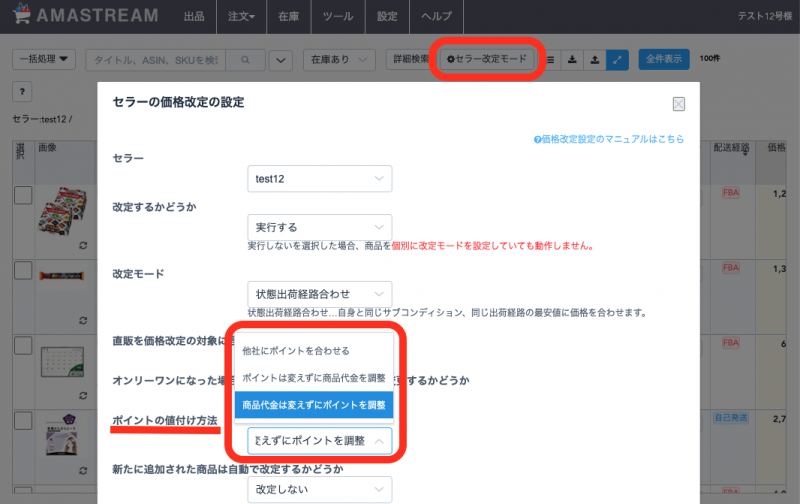The width and height of the screenshot is (800, 504).
Task: Click the question mark help button
Action: click(x=22, y=92)
